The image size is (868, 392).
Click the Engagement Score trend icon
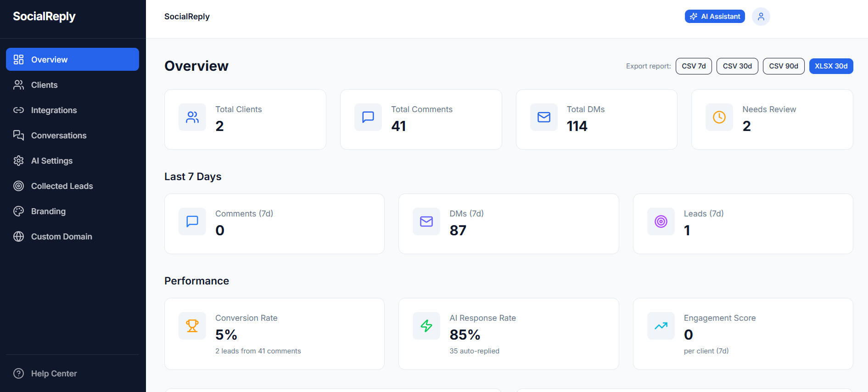tap(661, 326)
